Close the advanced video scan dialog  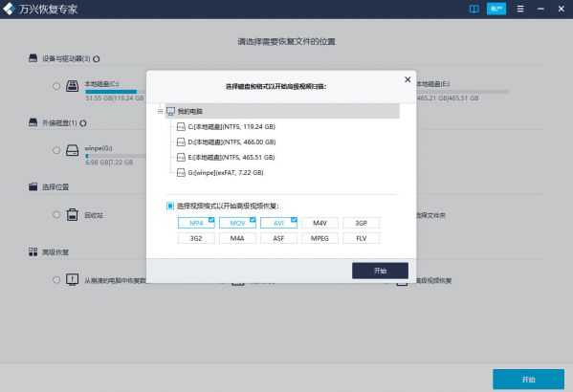408,79
